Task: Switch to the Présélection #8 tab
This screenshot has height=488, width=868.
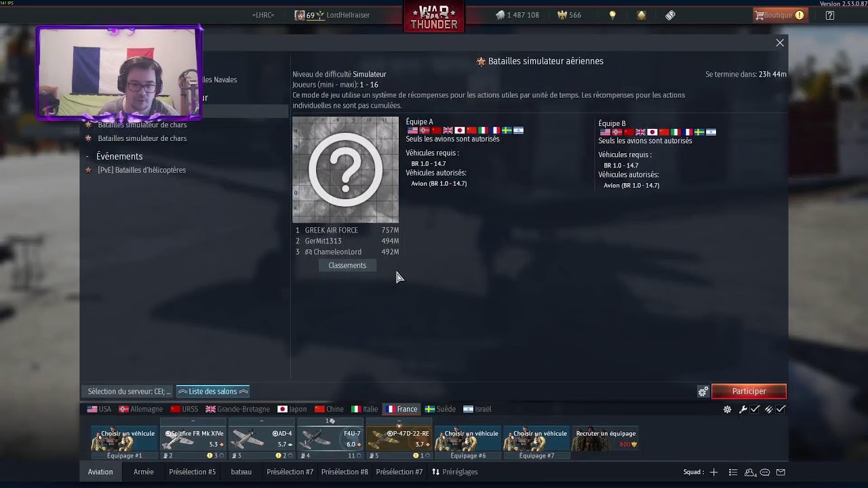Action: 344,472
